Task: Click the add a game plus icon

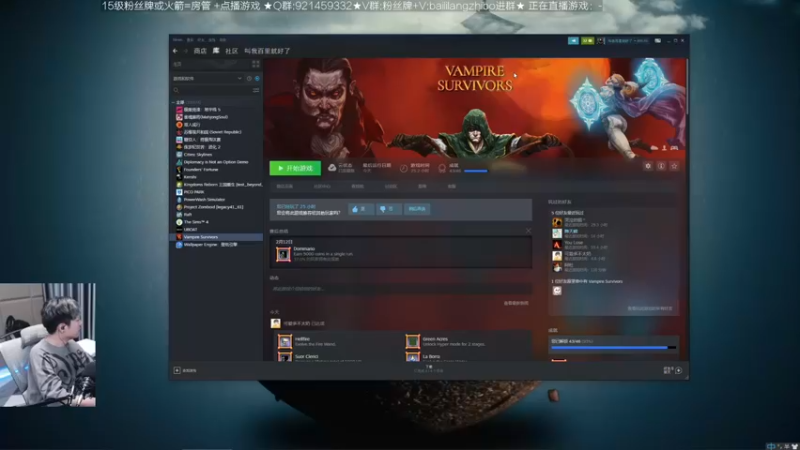Action: (177, 370)
